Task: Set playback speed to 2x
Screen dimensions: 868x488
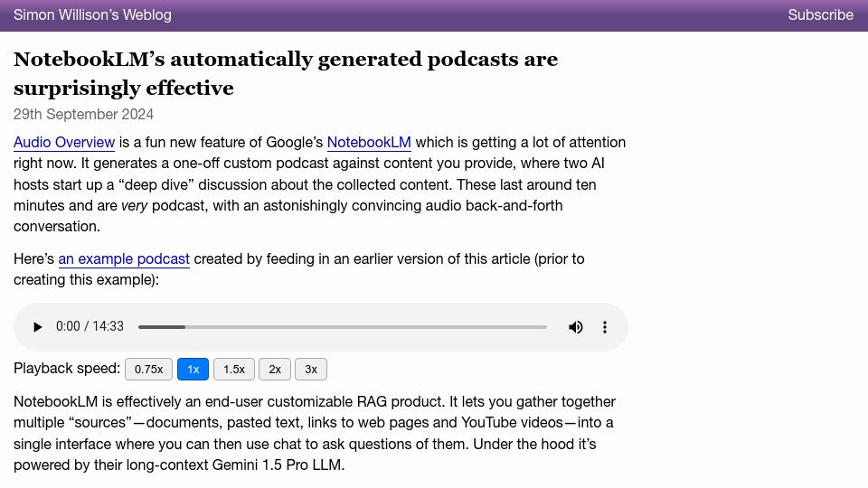Action: tap(275, 369)
